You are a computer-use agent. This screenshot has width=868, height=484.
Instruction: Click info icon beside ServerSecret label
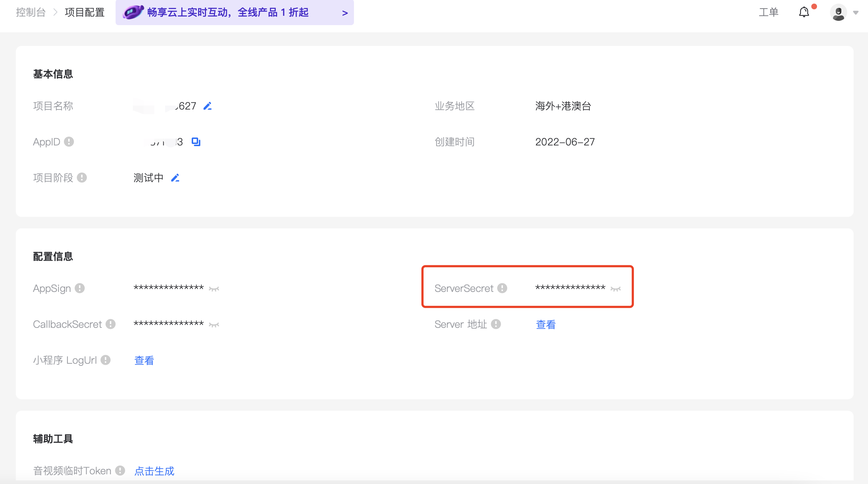coord(502,288)
